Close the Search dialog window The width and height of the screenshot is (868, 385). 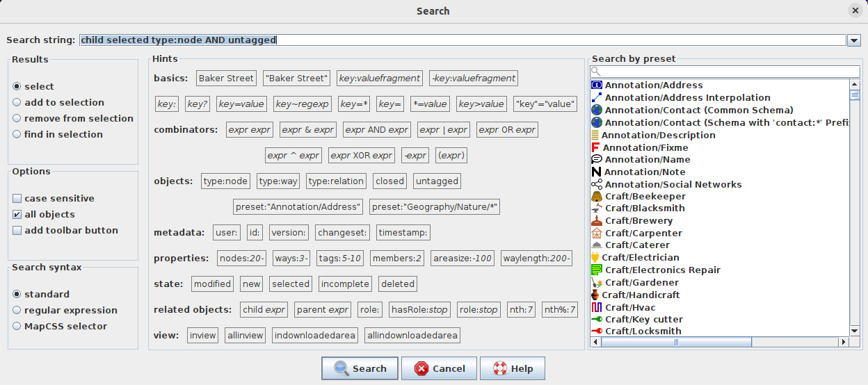(x=855, y=10)
